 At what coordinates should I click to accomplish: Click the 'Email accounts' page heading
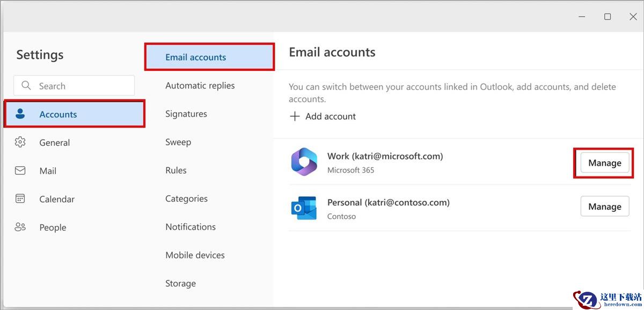click(332, 52)
